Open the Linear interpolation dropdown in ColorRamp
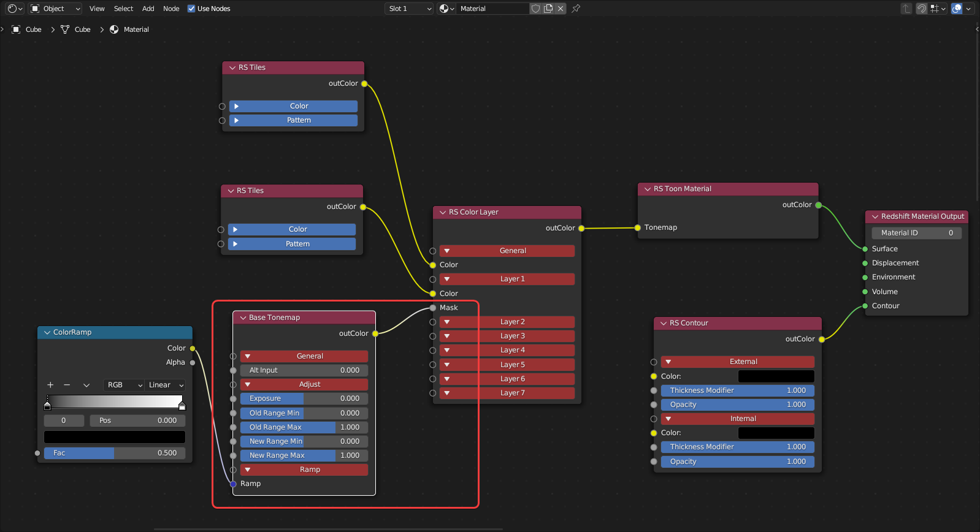The width and height of the screenshot is (980, 532). coord(165,385)
